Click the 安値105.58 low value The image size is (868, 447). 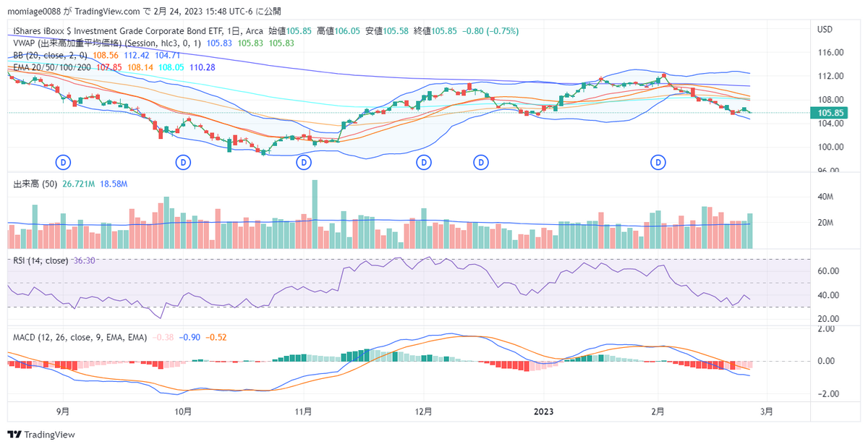[386, 31]
